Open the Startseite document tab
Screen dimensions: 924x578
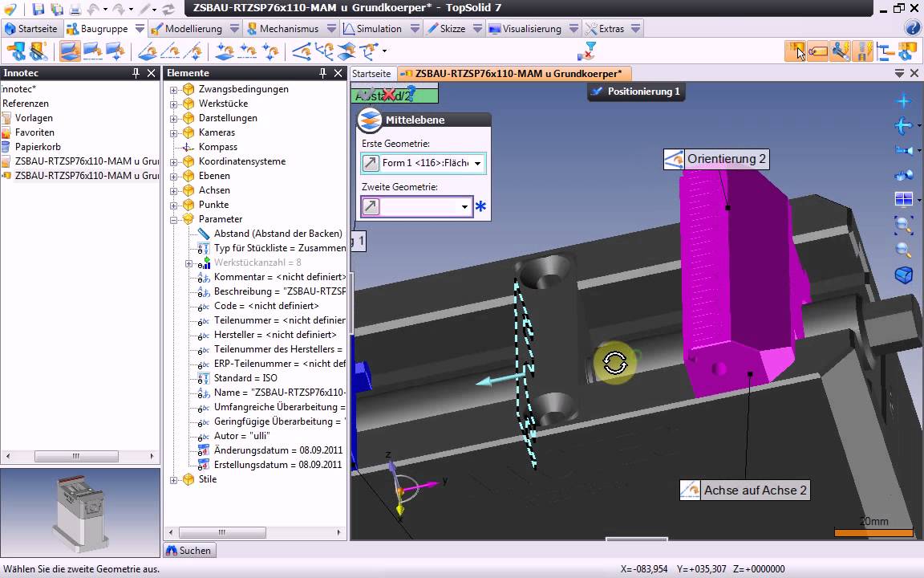coord(371,73)
